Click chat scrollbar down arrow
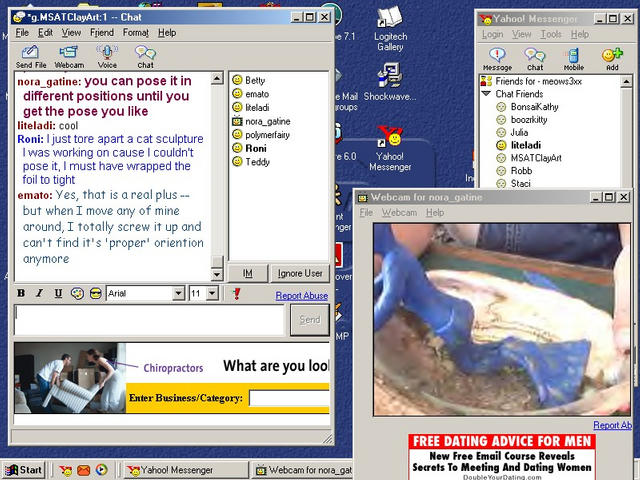The image size is (640, 480). point(217,275)
